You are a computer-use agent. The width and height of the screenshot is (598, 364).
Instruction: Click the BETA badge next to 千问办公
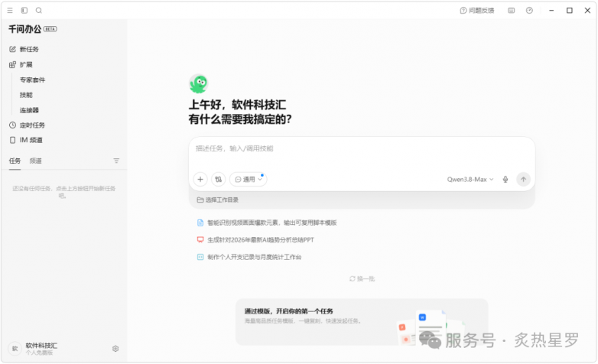pos(50,29)
